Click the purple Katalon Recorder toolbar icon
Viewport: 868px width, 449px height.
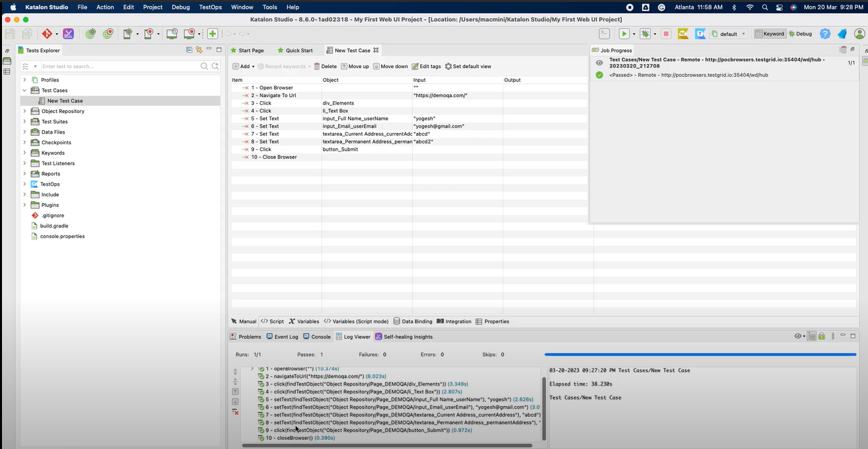[x=68, y=34]
